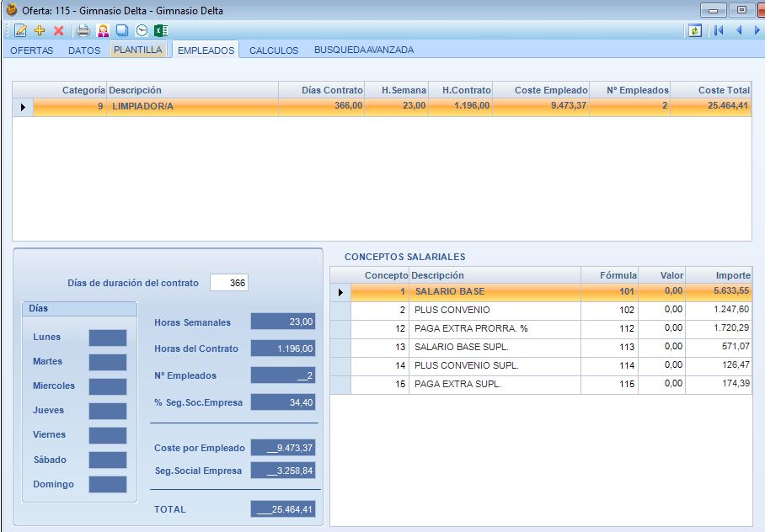Refresh data with the green arrows icon
Image resolution: width=765 pixels, height=532 pixels.
(x=695, y=30)
